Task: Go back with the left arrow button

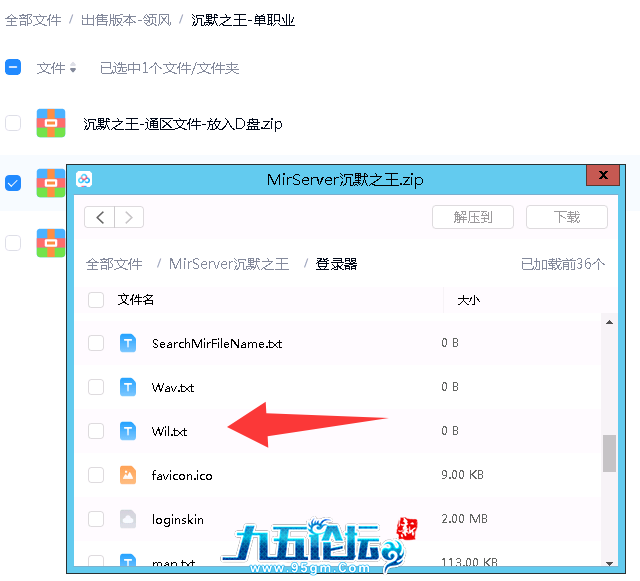Action: [100, 217]
